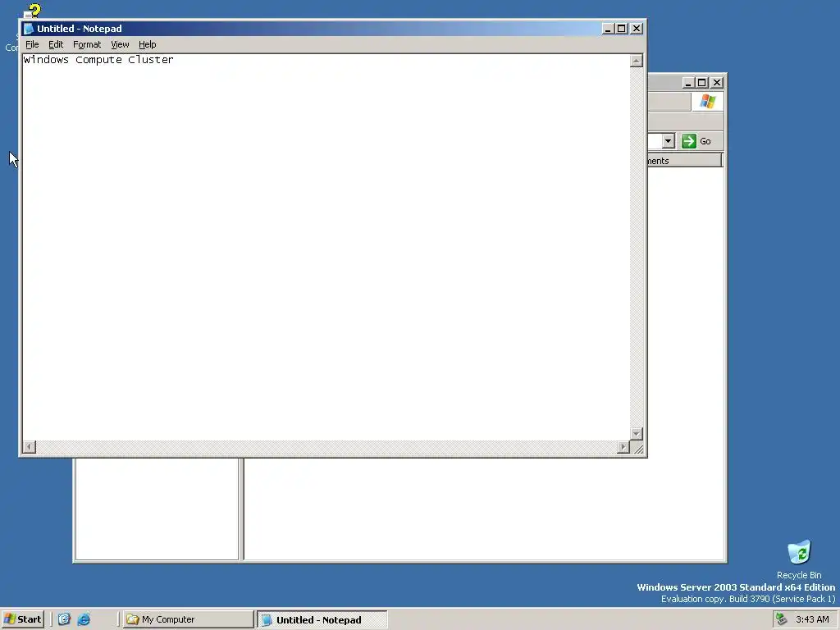Click the Windows flag logo in My Computer
The image size is (840, 630).
tap(707, 101)
